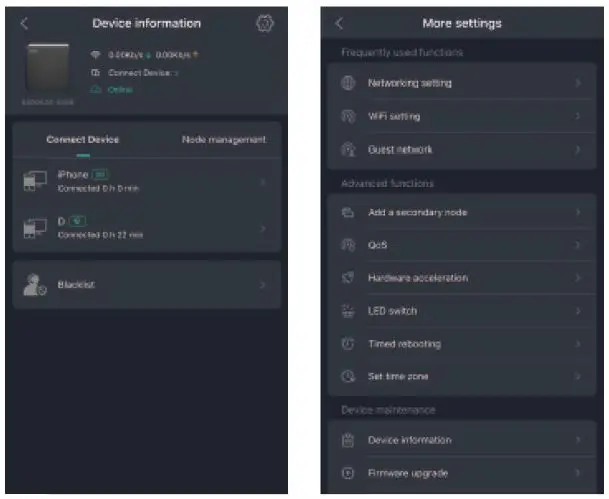Open WiFi setting

462,116
